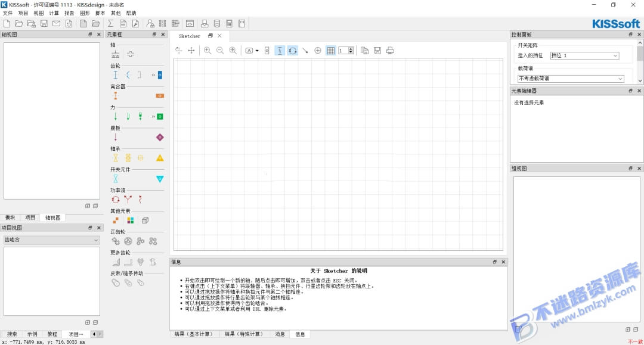Click the move/pan arrows icon in Sketcher
Image resolution: width=644 pixels, height=345 pixels.
pyautogui.click(x=191, y=51)
